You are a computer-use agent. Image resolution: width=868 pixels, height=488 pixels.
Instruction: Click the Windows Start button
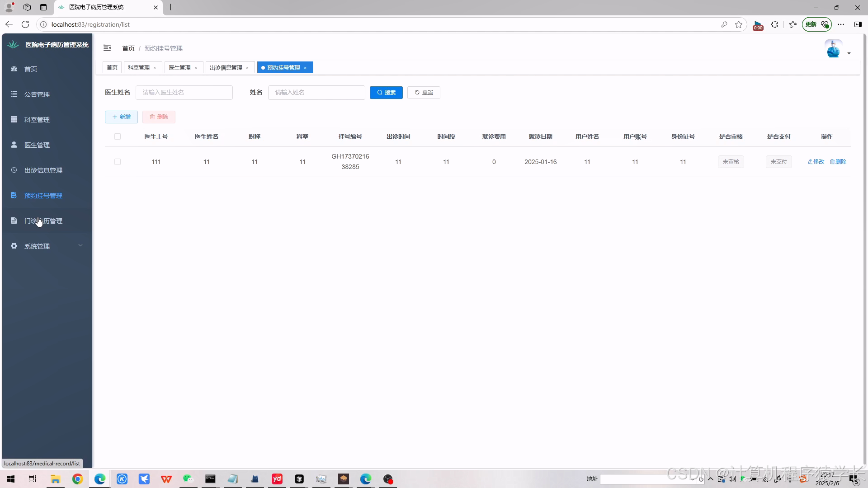pos(11,479)
